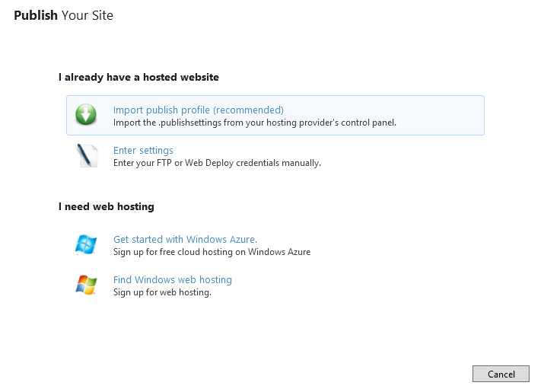The image size is (544, 392).
Task: Click the pen and paper settings icon
Action: pyautogui.click(x=87, y=155)
